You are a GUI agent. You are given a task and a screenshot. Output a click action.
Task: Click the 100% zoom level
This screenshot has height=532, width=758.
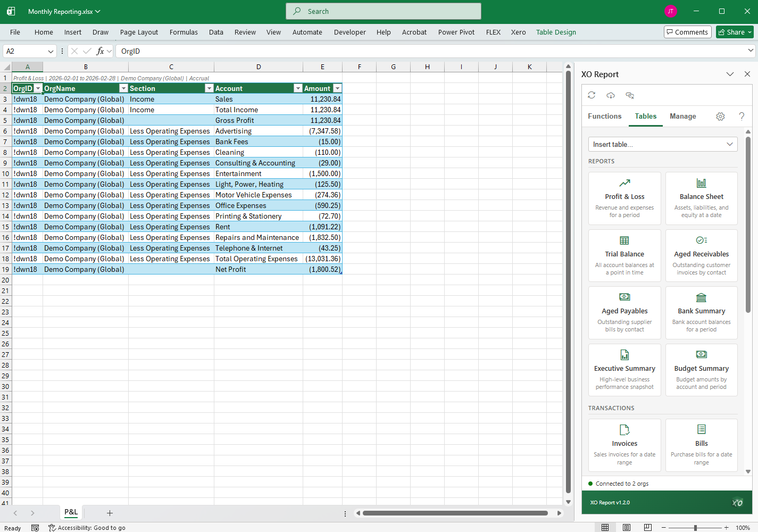coord(743,528)
